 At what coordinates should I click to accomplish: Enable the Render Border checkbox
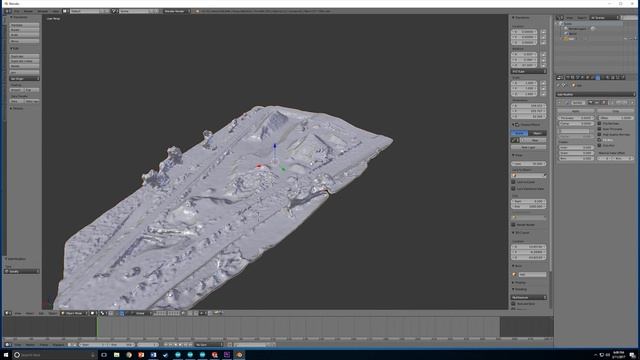pos(513,225)
